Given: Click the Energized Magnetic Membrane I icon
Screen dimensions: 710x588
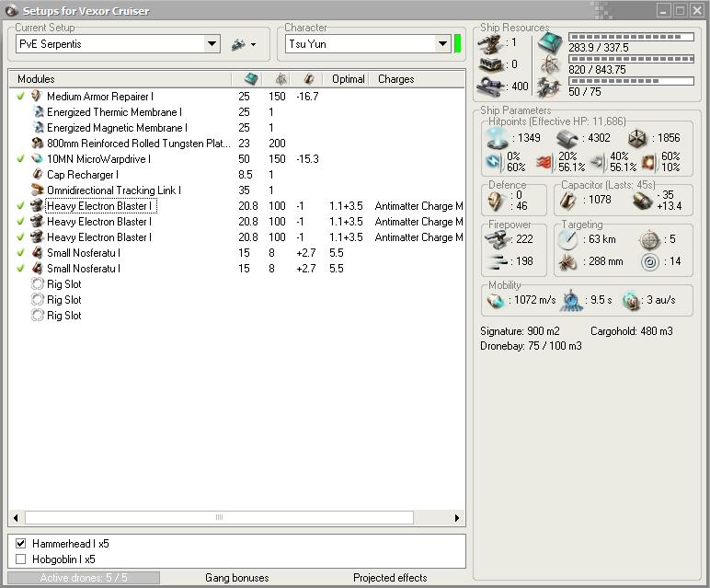Looking at the screenshot, I should pyautogui.click(x=38, y=127).
